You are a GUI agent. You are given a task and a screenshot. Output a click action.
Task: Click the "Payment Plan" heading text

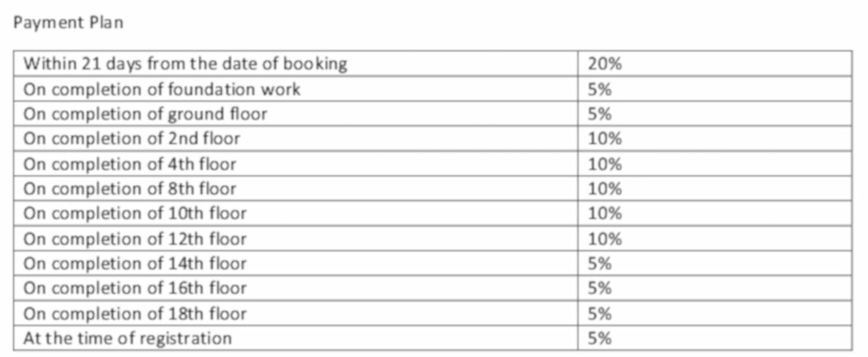68,23
